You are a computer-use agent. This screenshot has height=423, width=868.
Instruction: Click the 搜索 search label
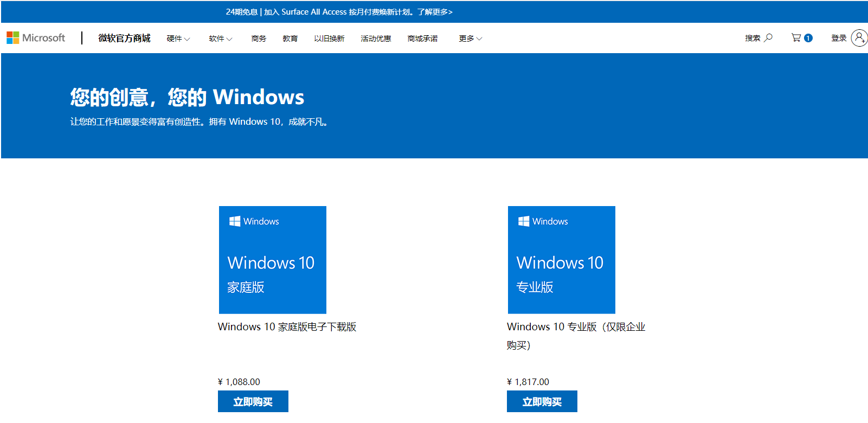[x=753, y=38]
